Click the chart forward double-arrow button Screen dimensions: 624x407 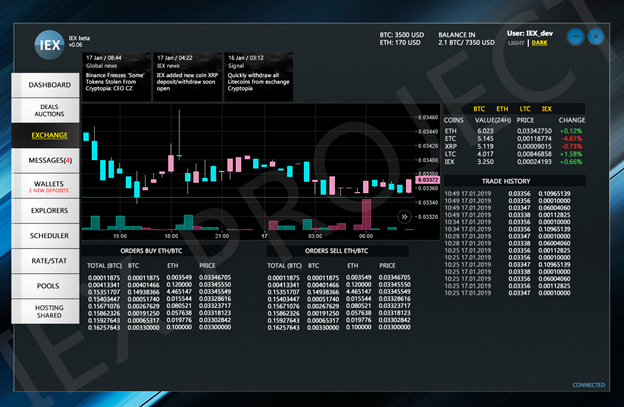tap(404, 217)
